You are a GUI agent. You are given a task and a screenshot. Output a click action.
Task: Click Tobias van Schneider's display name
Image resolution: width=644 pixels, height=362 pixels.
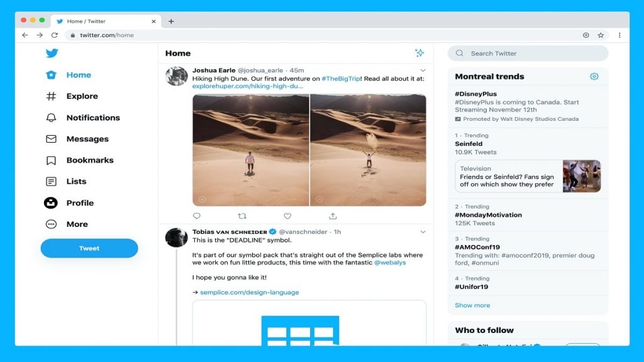230,232
